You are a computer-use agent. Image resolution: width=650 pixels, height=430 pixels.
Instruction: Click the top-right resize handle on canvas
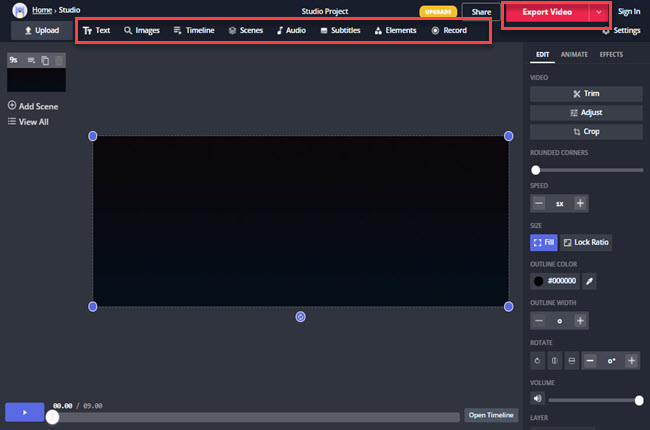(x=508, y=136)
